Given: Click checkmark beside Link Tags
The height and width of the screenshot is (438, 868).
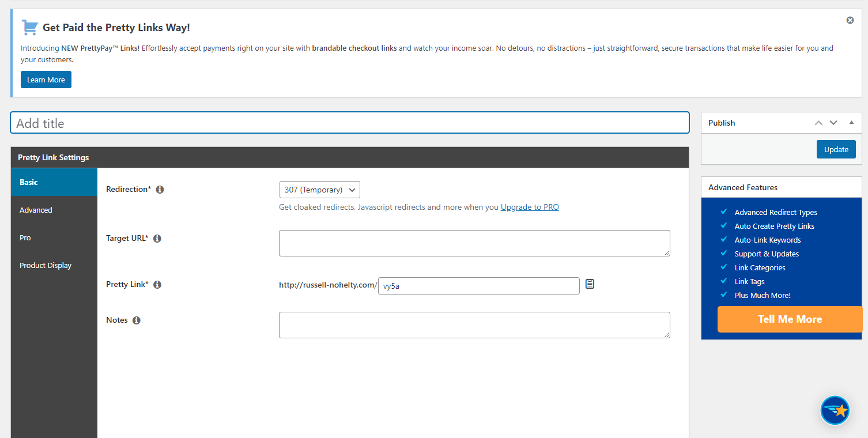Looking at the screenshot, I should point(724,281).
